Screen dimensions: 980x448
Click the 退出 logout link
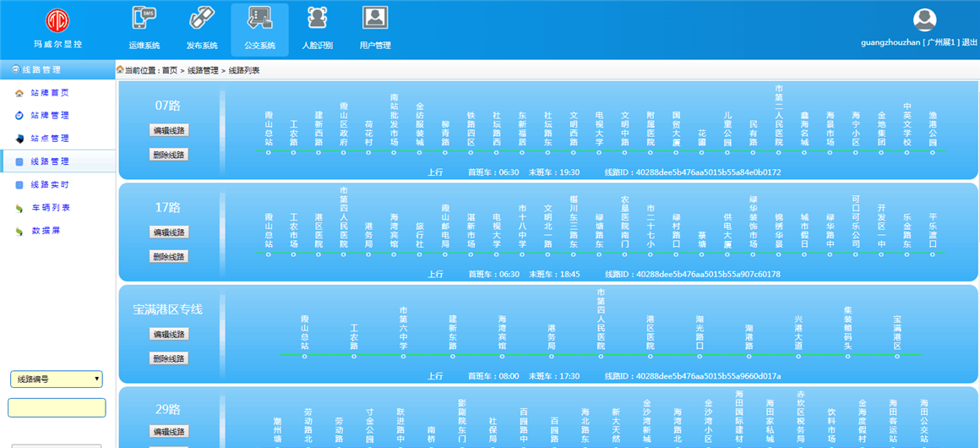point(969,42)
